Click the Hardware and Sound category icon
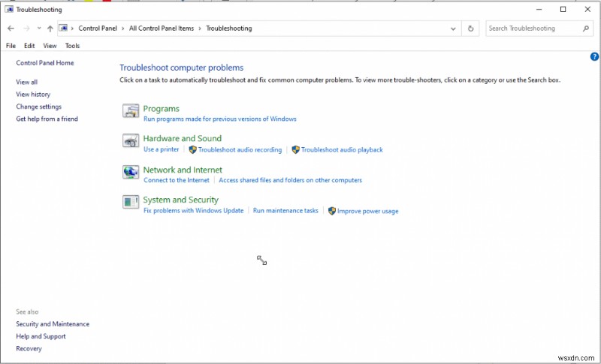This screenshot has height=364, width=601. 131,141
